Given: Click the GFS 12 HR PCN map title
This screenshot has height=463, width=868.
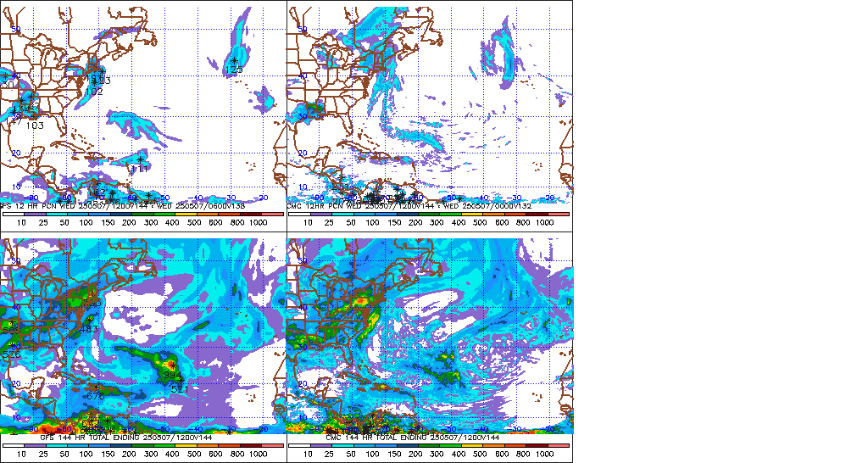Looking at the screenshot, I should (122, 206).
